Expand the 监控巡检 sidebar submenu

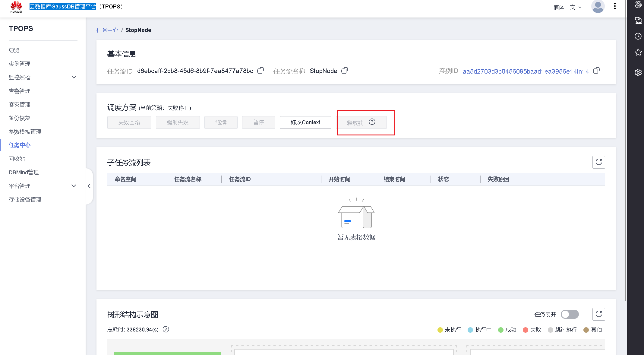74,77
